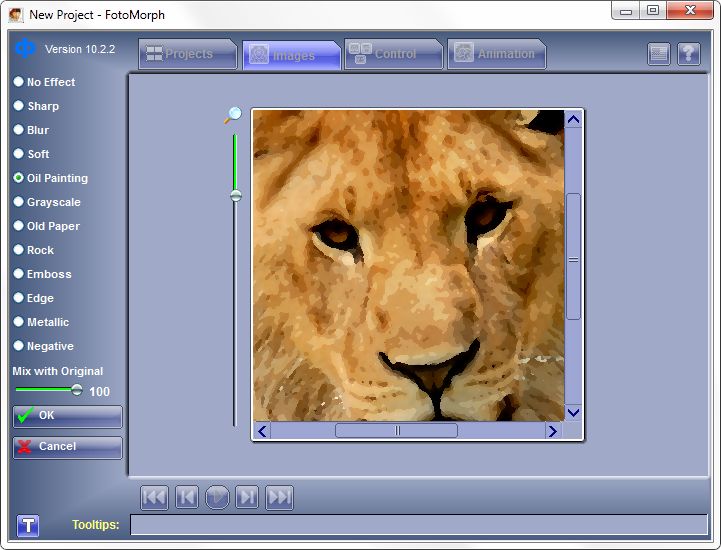Open the settings panel icon beside help
The height and width of the screenshot is (550, 721).
(658, 54)
